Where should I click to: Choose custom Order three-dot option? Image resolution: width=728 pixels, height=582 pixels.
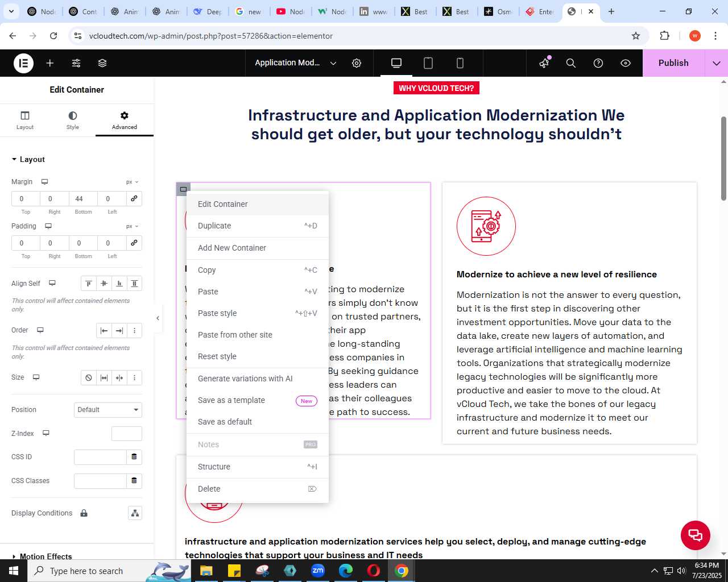point(135,331)
